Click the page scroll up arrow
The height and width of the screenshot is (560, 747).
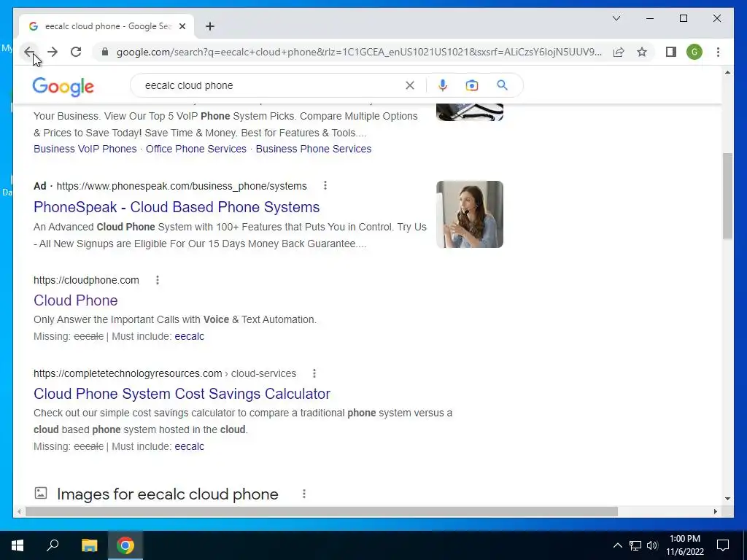(727, 72)
